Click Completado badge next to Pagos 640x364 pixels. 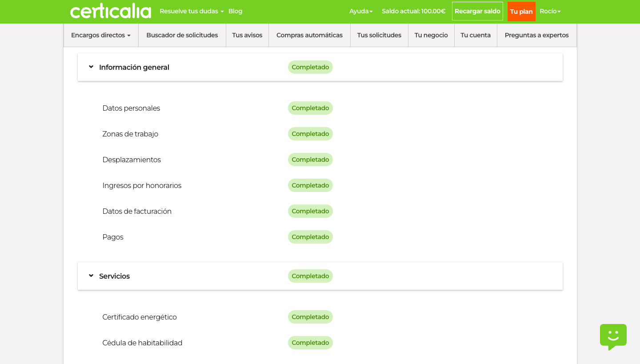tap(310, 237)
